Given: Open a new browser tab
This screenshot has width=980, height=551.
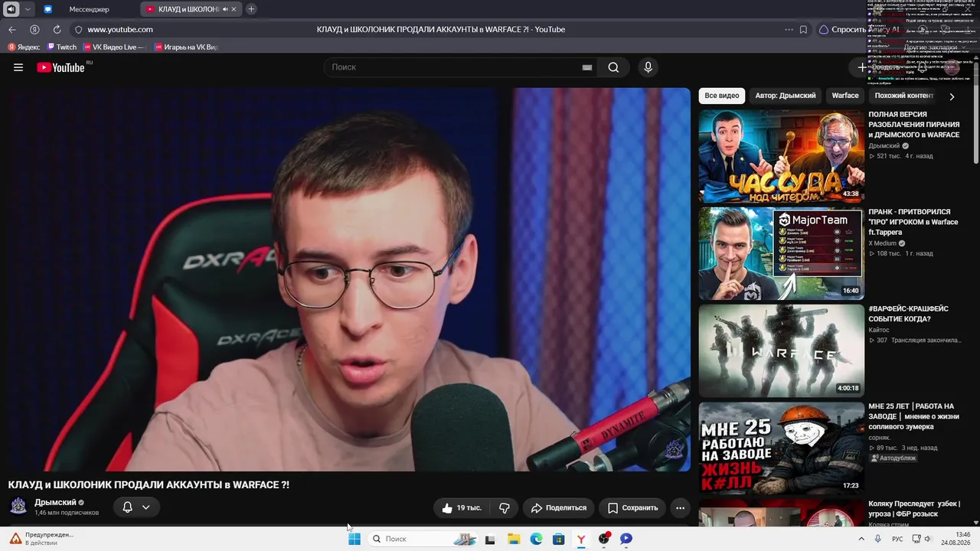Looking at the screenshot, I should (x=251, y=9).
